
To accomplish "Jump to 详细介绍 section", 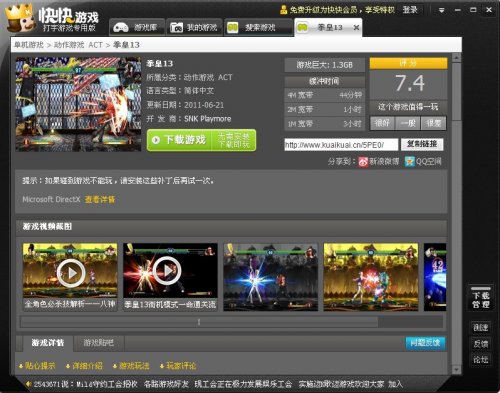I will tap(84, 366).
